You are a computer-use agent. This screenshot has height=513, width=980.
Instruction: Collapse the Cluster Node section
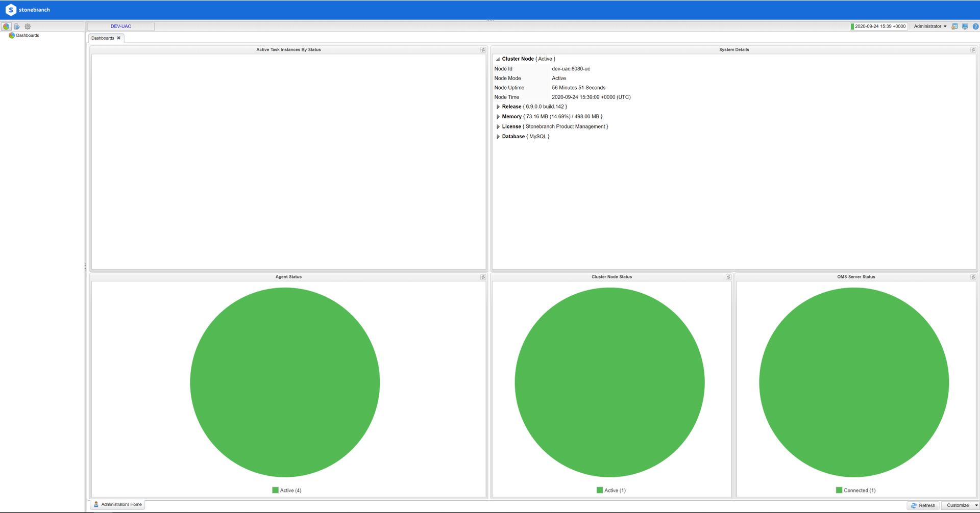(498, 59)
